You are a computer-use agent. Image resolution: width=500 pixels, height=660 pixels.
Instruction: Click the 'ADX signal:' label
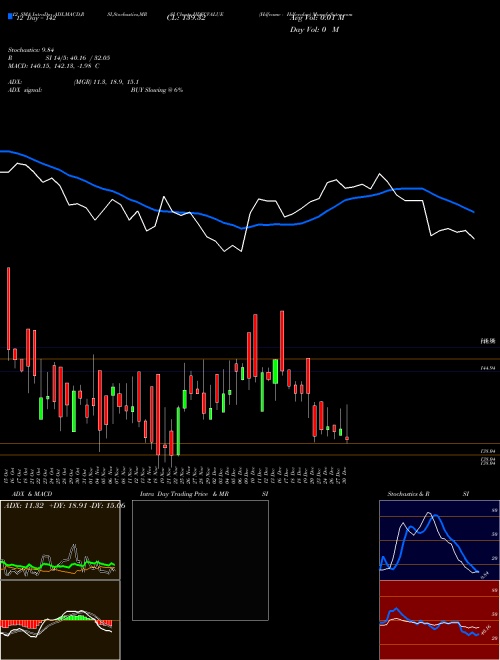pyautogui.click(x=25, y=90)
